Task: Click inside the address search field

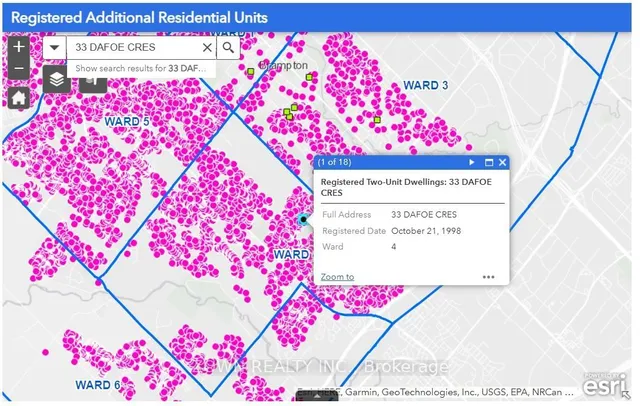Action: tap(135, 47)
